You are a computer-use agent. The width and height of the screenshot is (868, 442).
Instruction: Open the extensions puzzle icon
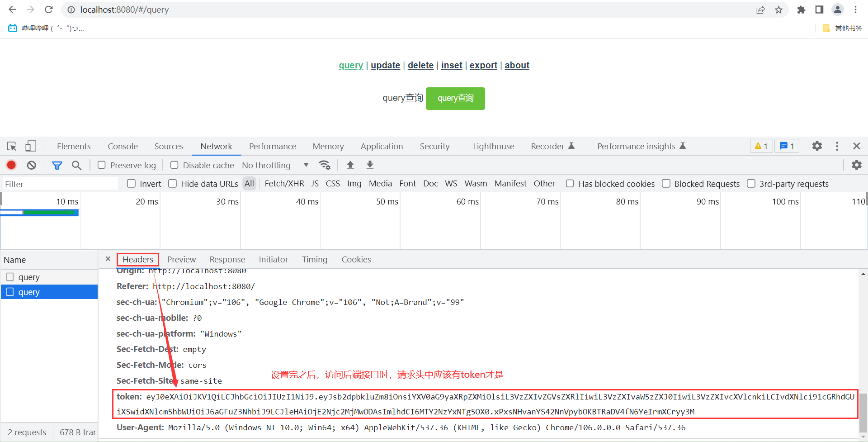801,10
